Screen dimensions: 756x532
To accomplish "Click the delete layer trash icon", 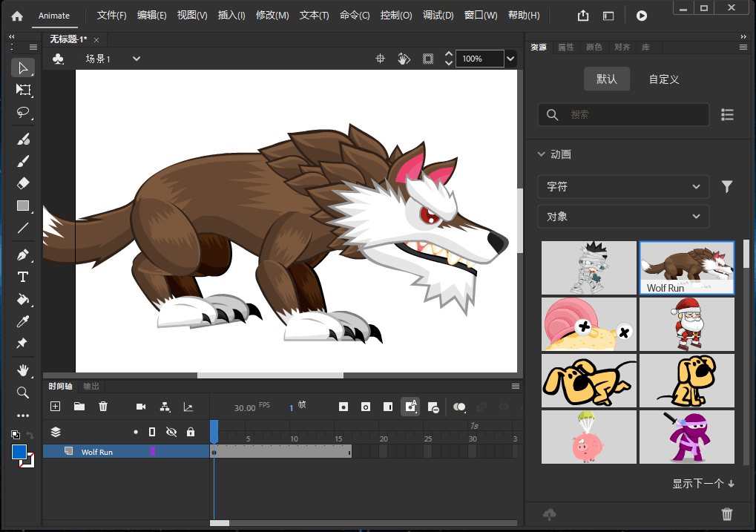I will (103, 407).
